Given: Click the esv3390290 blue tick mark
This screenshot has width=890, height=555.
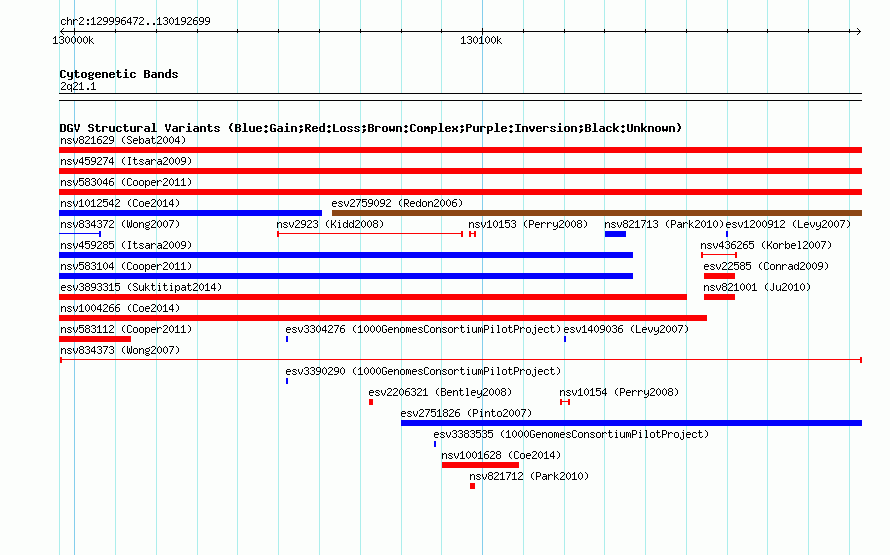Looking at the screenshot, I should point(287,381).
